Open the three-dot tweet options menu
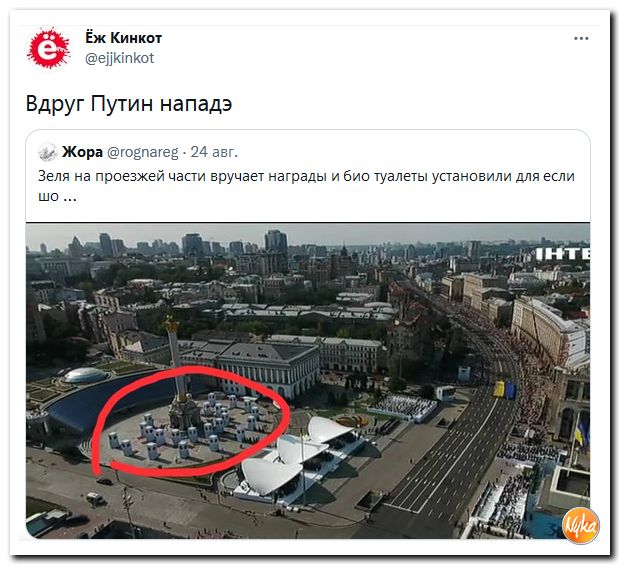Viewport: 621px width, 566px height. point(581,38)
